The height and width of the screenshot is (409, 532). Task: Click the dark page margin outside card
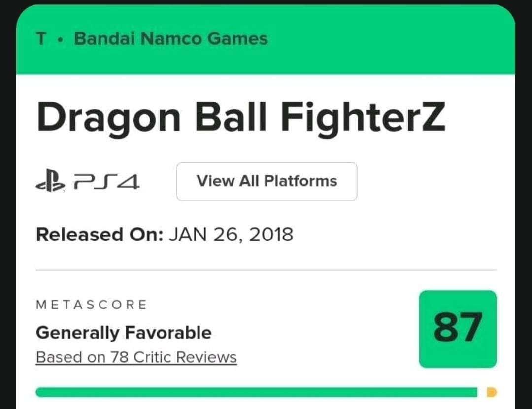7,204
